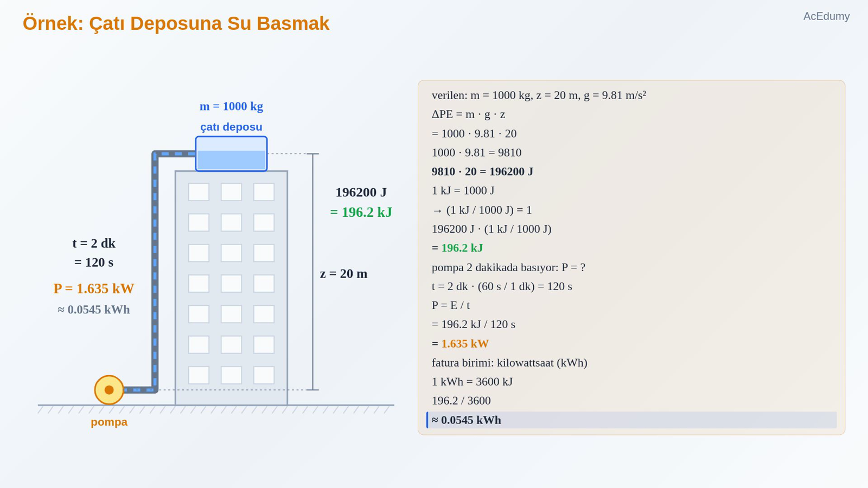Click the 't = 2 dk · (60 s / 1 dk)' line
The image size is (868, 488).
pos(502,286)
